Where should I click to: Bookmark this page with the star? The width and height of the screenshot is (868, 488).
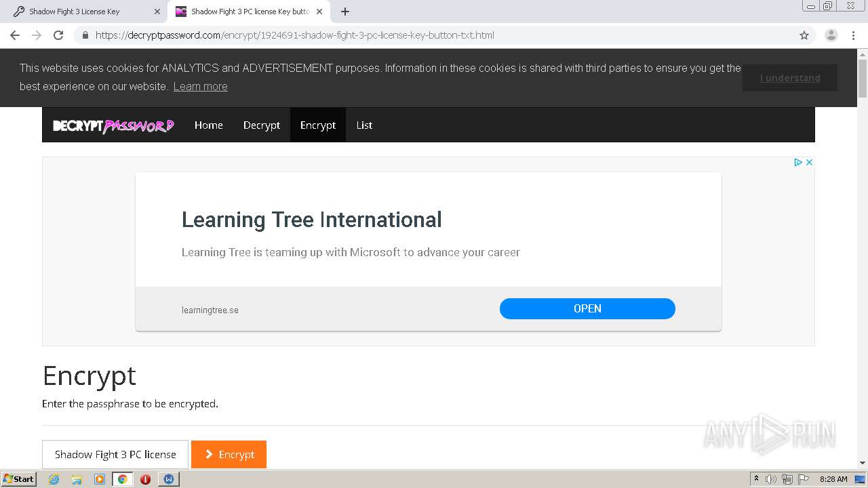click(x=804, y=35)
